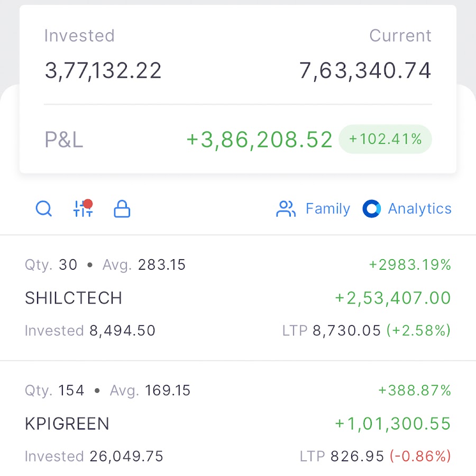The width and height of the screenshot is (476, 476).
Task: Tap the total P&L amount +3,86,208.52
Action: [260, 140]
